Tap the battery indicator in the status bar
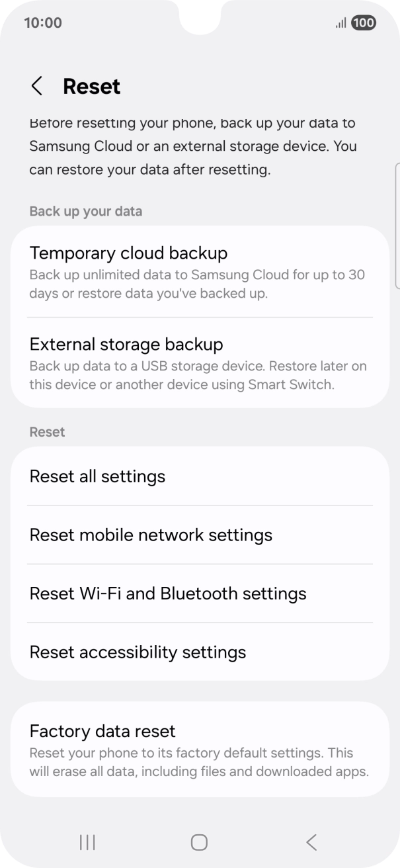Viewport: 400px width, 868px height. (363, 23)
